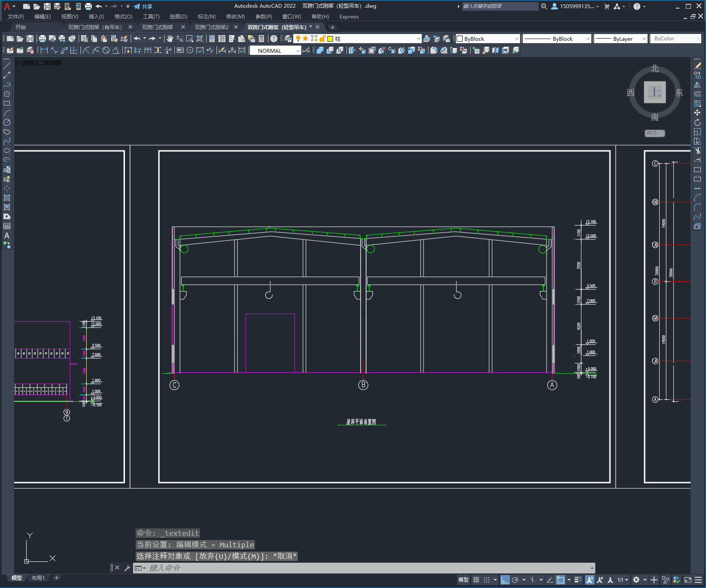Open the 标注(N) menu

coord(206,17)
